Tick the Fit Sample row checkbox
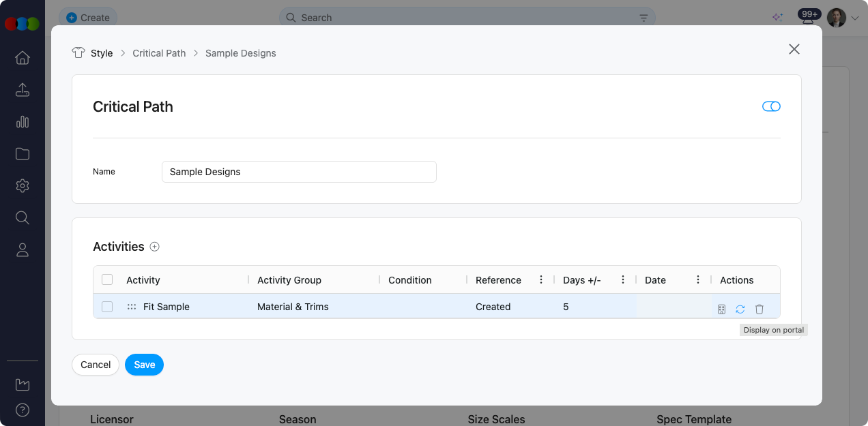868x426 pixels. coord(107,307)
